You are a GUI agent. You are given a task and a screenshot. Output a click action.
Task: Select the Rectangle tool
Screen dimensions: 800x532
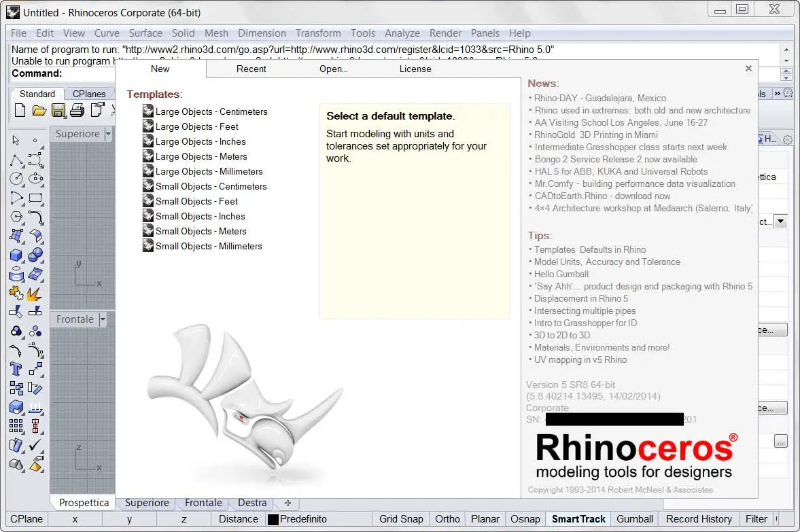(36, 198)
